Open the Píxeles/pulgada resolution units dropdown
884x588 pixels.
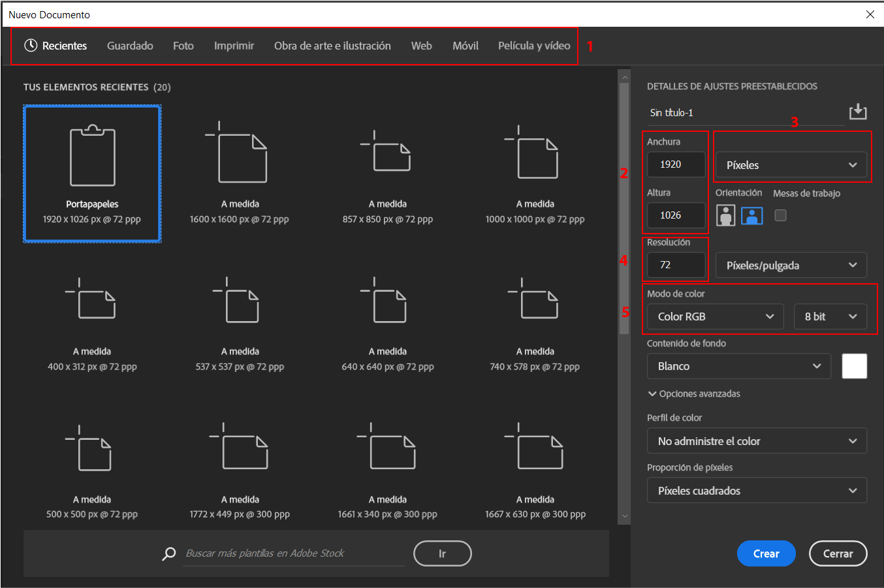(791, 265)
